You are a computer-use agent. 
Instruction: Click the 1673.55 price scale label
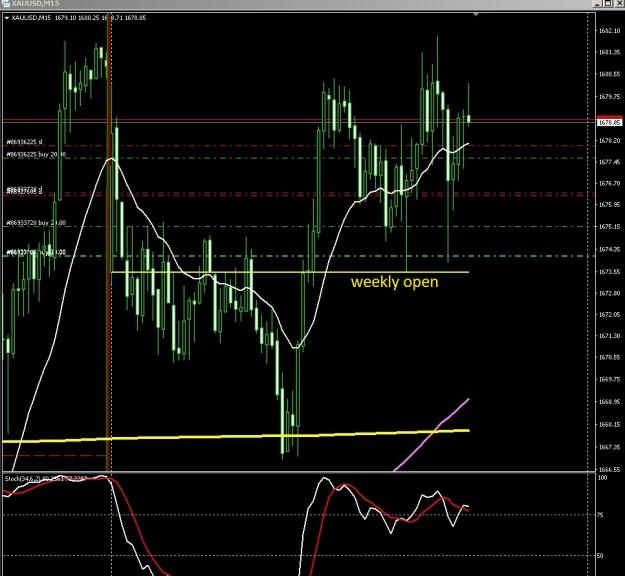pos(609,272)
